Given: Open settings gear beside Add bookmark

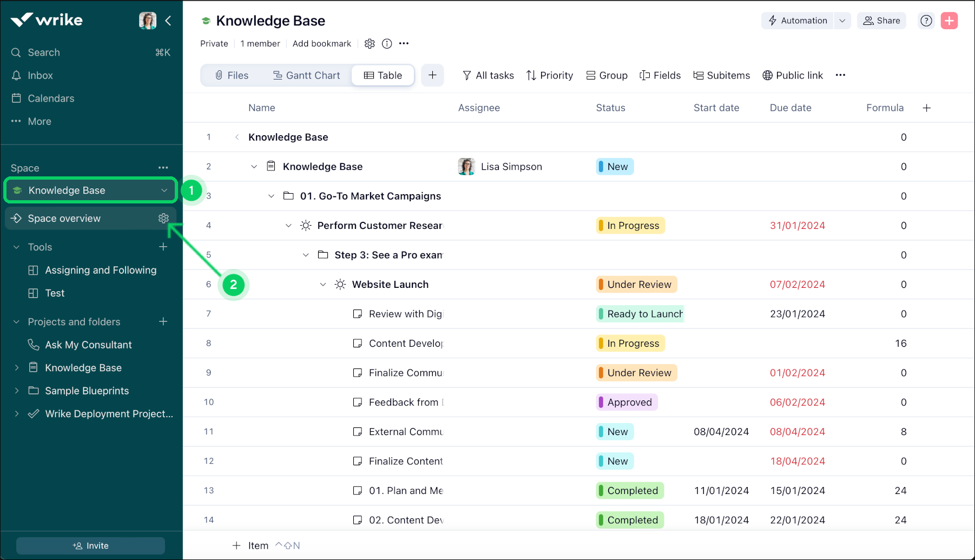Looking at the screenshot, I should click(370, 44).
